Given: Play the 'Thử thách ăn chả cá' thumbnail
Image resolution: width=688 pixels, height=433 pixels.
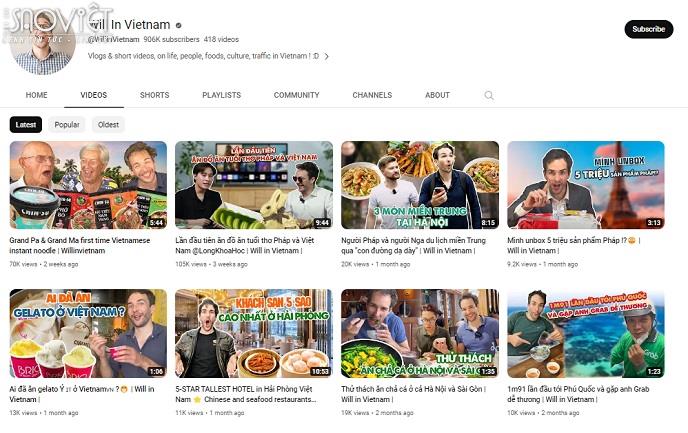Looking at the screenshot, I should 420,333.
